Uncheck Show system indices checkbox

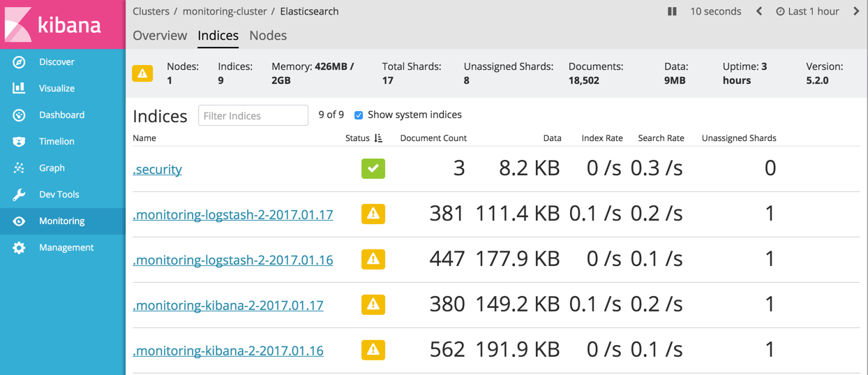pos(359,115)
